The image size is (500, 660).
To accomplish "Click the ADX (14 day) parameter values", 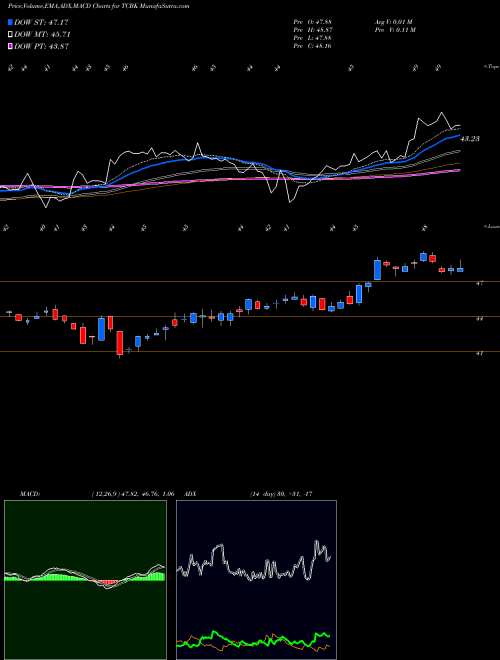I will 281,494.
